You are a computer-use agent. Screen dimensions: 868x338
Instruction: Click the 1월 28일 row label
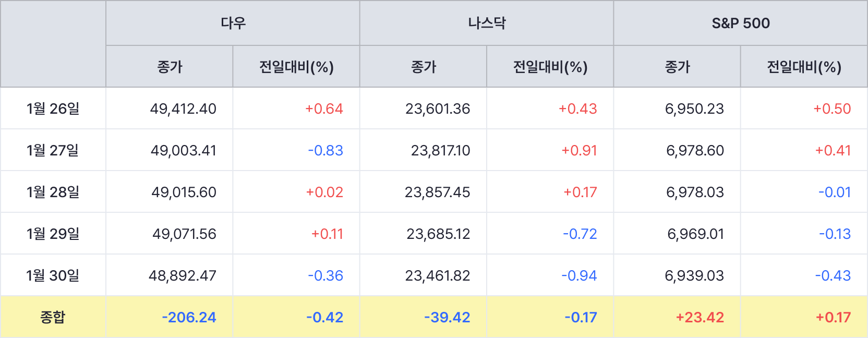[53, 192]
